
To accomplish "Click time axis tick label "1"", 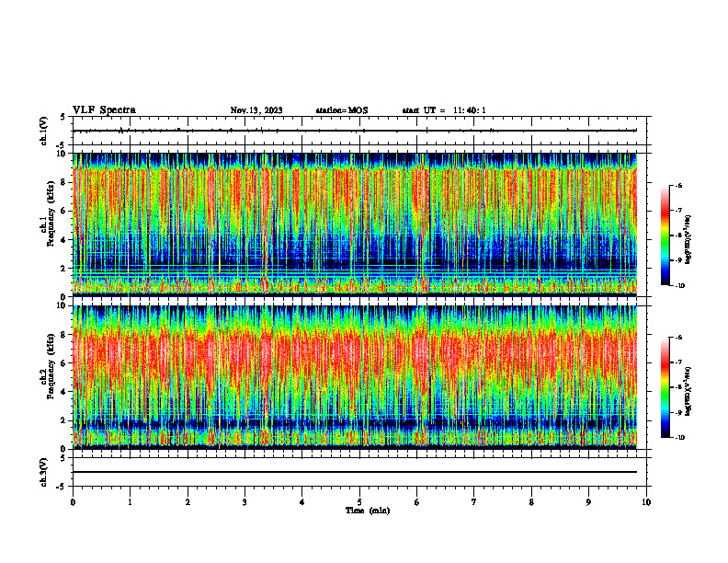I will pos(130,502).
